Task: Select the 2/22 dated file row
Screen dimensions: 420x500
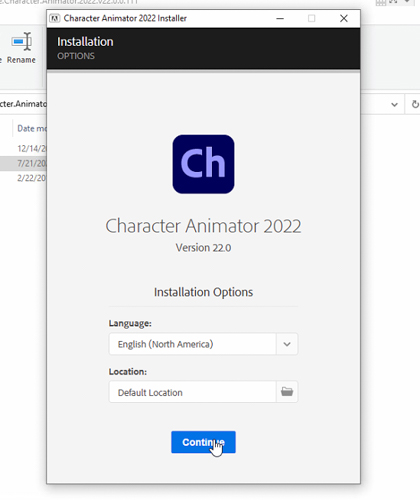Action: click(23, 178)
